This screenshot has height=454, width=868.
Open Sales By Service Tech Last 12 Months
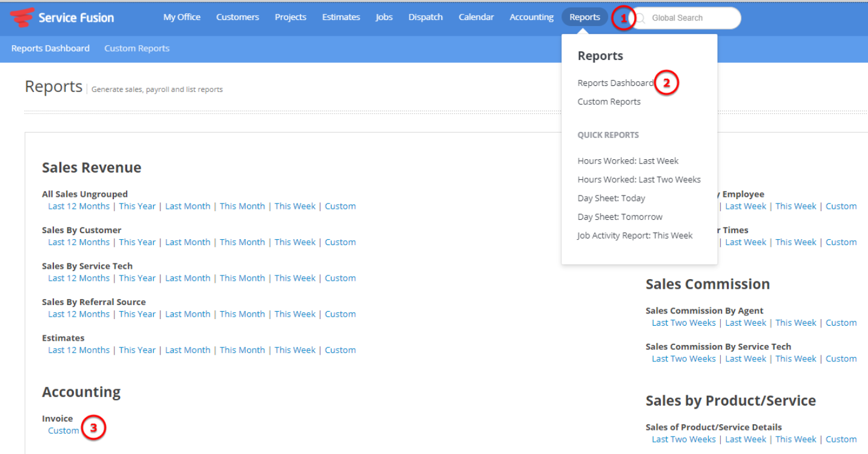[x=79, y=278]
